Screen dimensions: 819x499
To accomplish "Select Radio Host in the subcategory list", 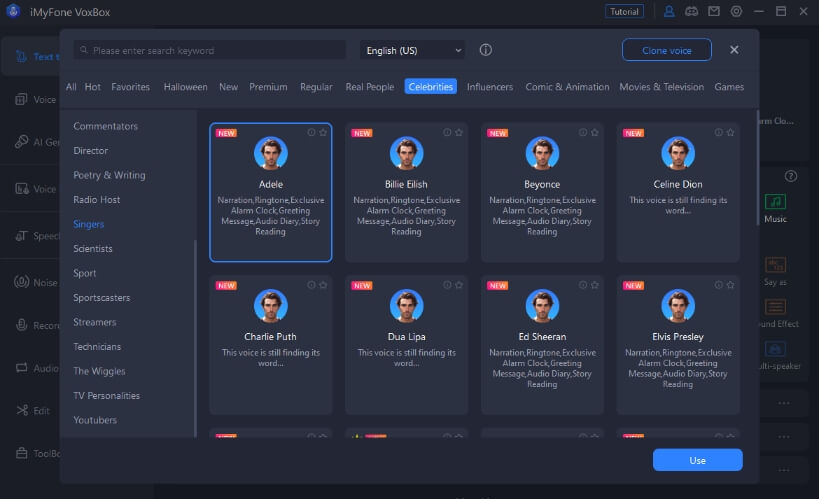I will pyautogui.click(x=97, y=200).
